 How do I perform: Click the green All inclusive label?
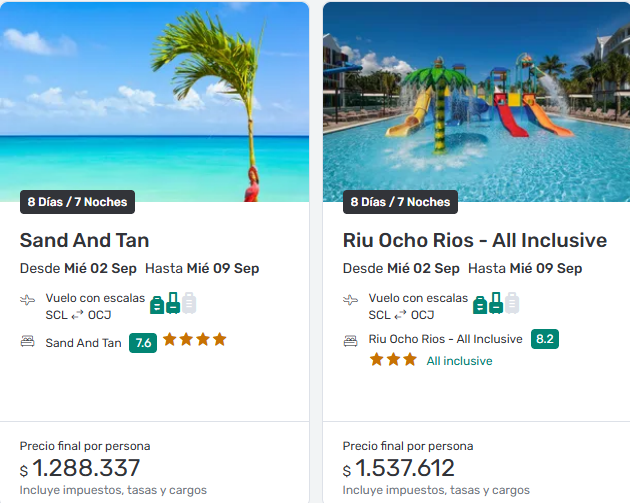coord(460,361)
